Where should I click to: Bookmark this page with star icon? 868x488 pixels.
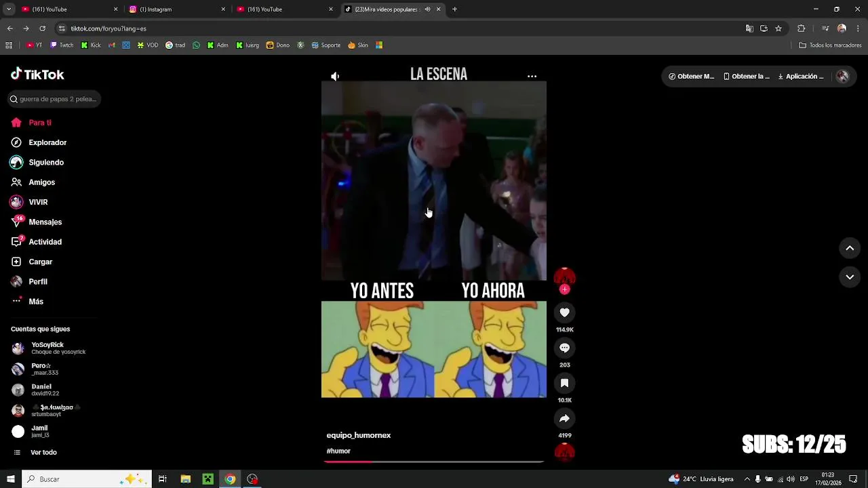pos(778,28)
